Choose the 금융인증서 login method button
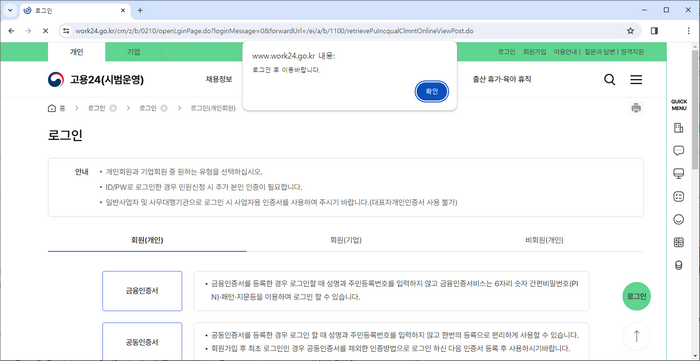 (x=142, y=291)
